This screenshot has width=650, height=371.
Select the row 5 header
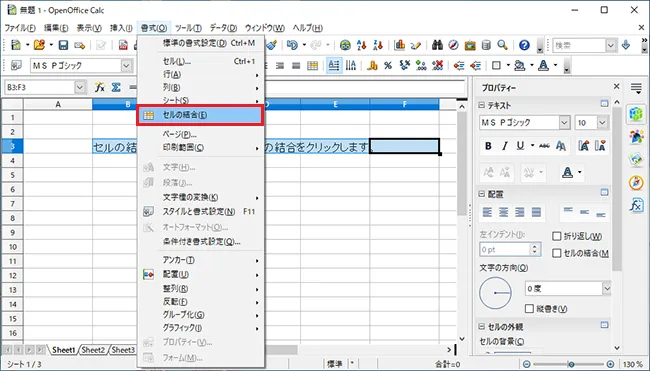(12, 175)
